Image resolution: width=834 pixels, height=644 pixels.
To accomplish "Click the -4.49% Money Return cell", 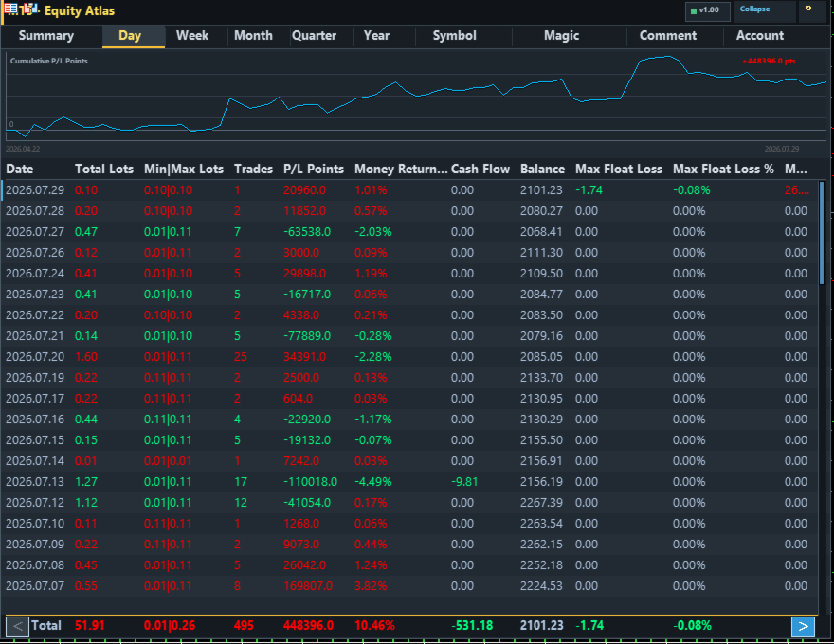I will [x=373, y=482].
